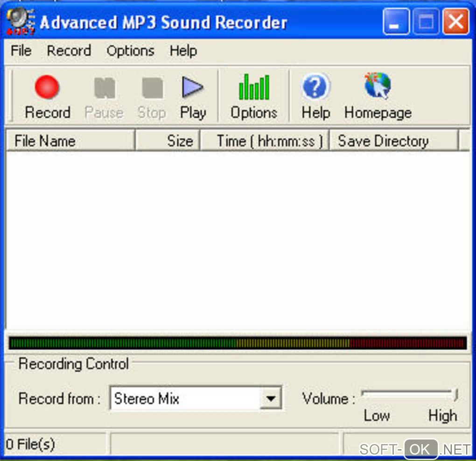Sort list by Size column header

click(x=168, y=141)
